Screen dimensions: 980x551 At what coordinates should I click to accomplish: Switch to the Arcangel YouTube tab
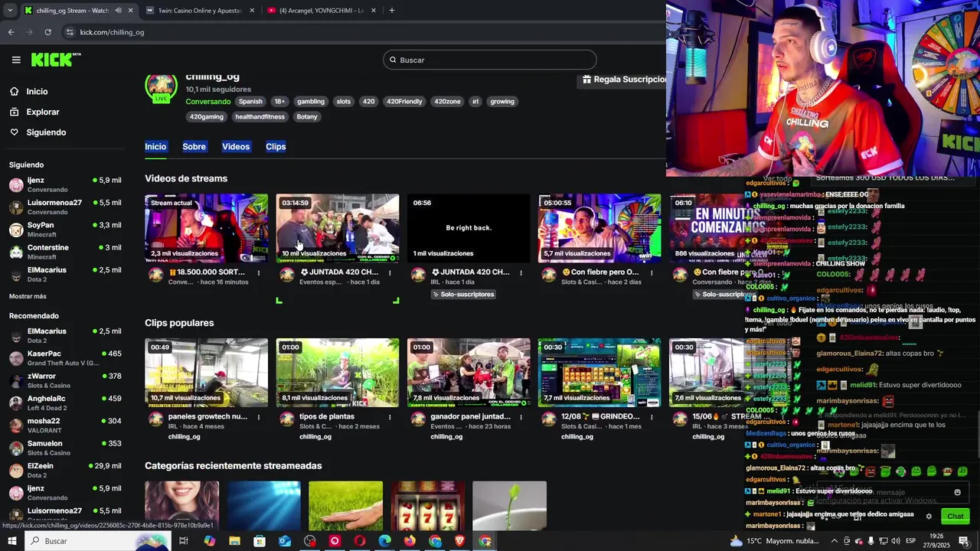coord(321,11)
